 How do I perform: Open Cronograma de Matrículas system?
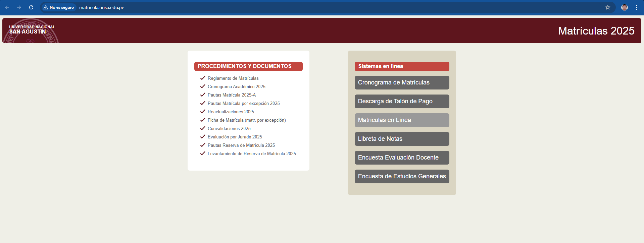(402, 82)
